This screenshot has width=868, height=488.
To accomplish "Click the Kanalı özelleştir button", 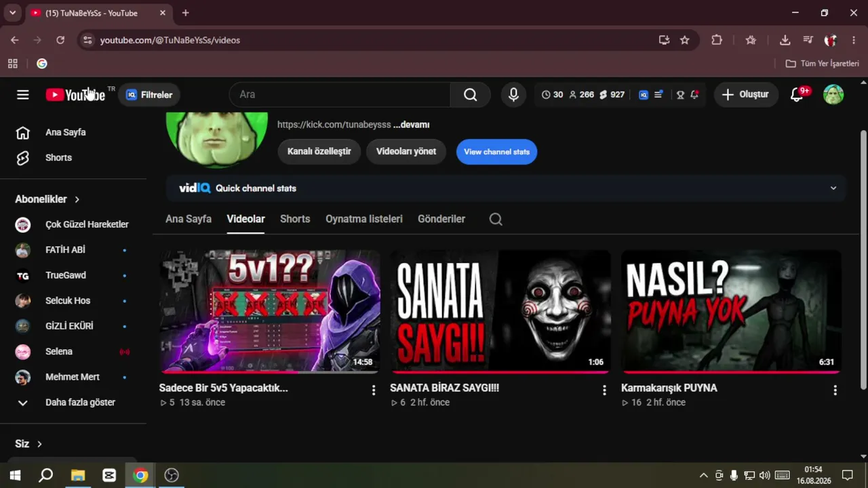I will 319,152.
